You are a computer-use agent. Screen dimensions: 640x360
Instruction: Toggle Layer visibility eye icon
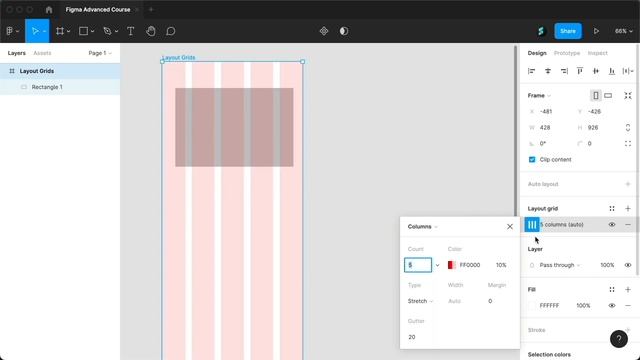pyautogui.click(x=628, y=265)
